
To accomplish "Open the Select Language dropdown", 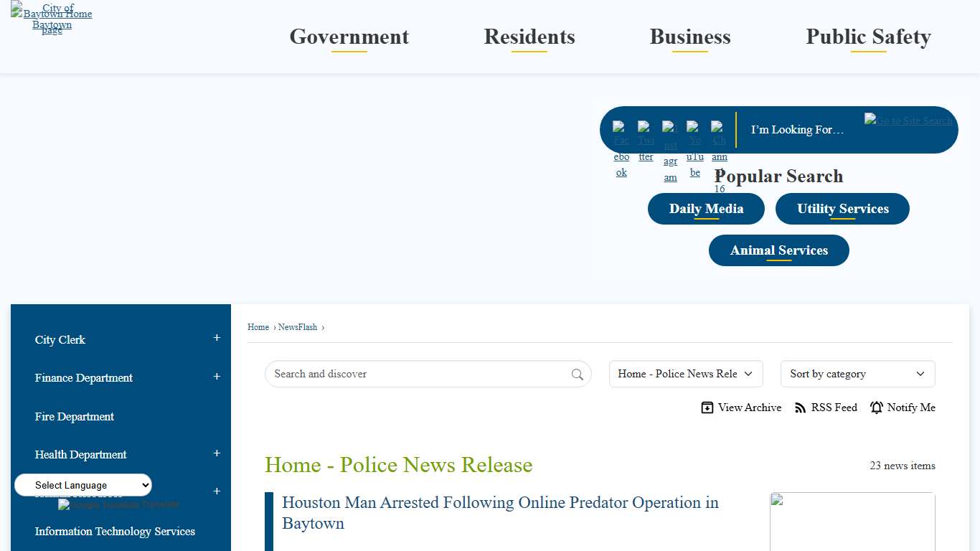I will coord(83,485).
